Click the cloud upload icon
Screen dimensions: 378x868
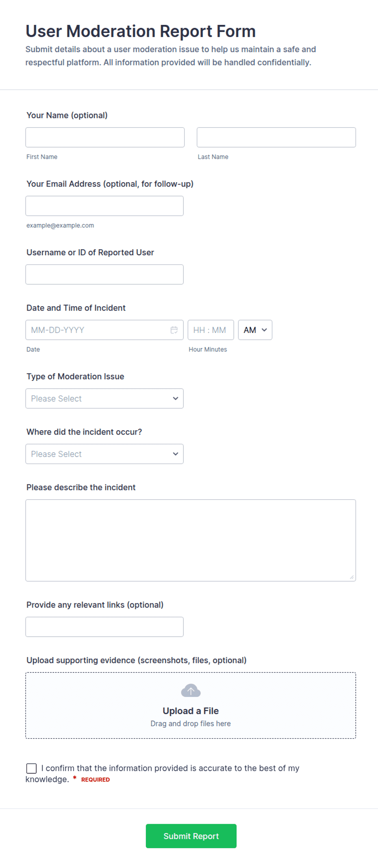tap(191, 690)
